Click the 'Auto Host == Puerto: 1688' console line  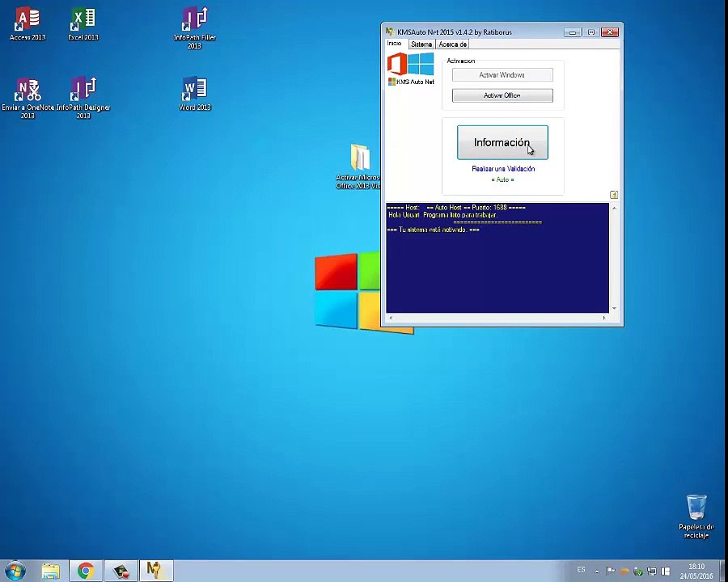pyautogui.click(x=456, y=208)
